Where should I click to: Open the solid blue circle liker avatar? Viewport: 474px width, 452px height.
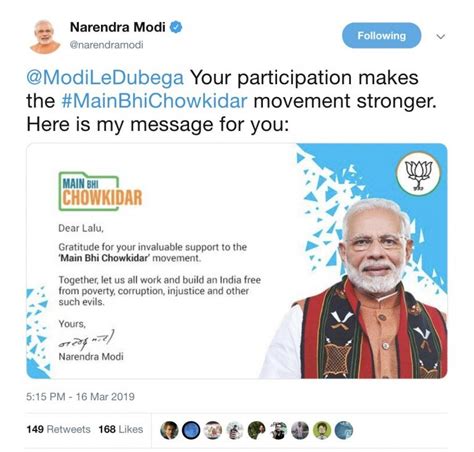tap(191, 430)
